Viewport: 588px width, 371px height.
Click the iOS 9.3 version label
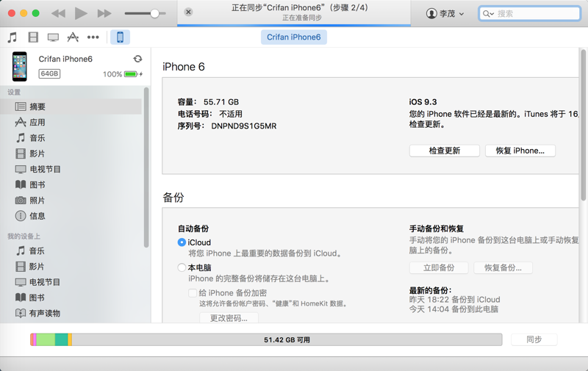click(x=423, y=102)
